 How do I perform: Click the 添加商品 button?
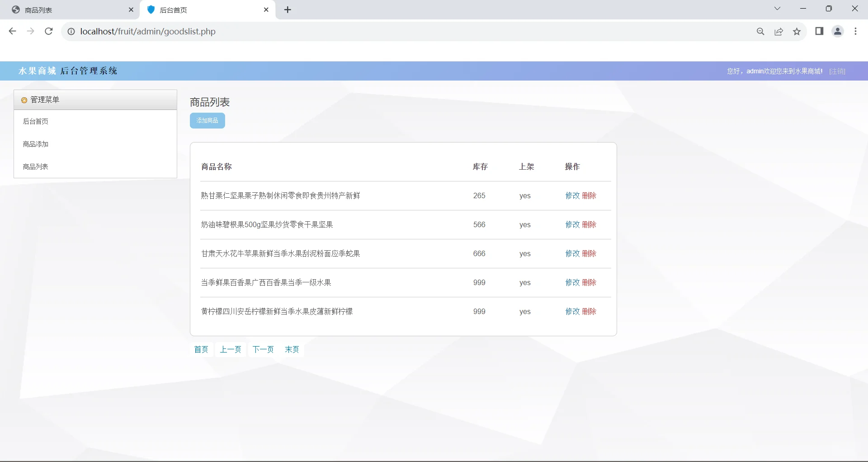[207, 120]
